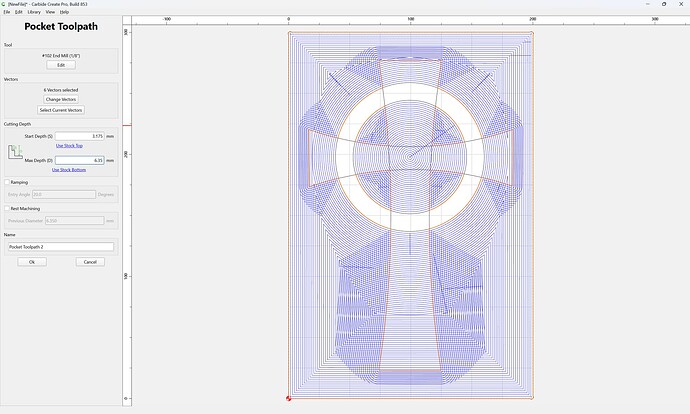
Task: Click the toolpath Name field
Action: [61, 247]
